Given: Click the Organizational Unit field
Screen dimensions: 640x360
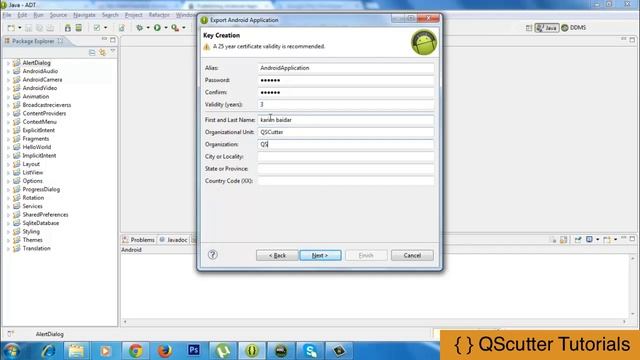Looking at the screenshot, I should click(346, 132).
